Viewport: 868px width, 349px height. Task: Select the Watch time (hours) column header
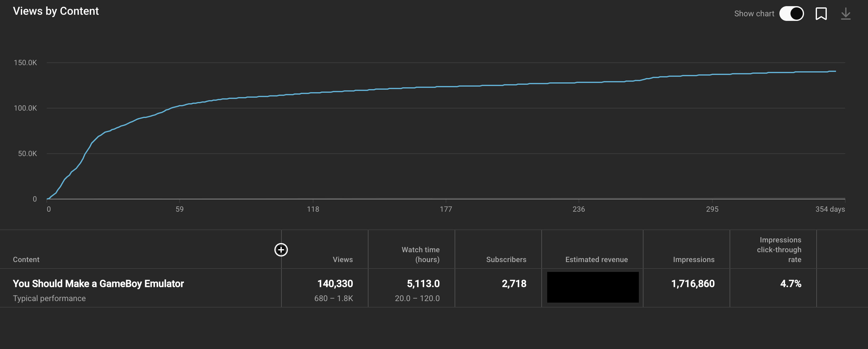420,254
